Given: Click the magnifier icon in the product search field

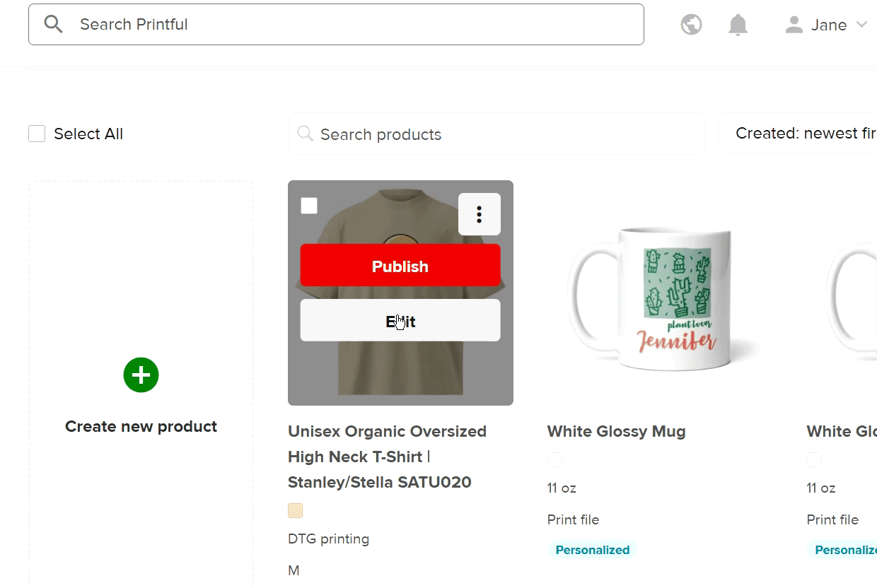Looking at the screenshot, I should (x=305, y=134).
